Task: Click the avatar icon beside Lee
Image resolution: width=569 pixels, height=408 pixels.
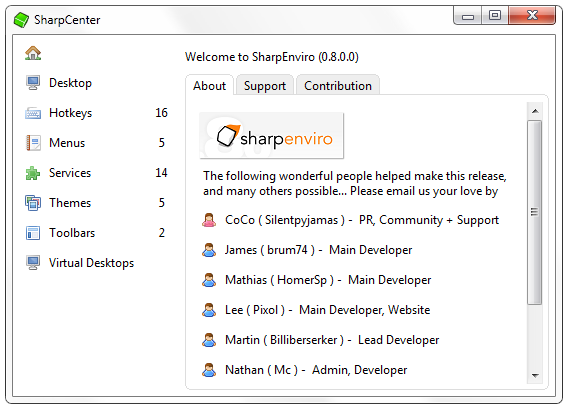Action: (209, 310)
